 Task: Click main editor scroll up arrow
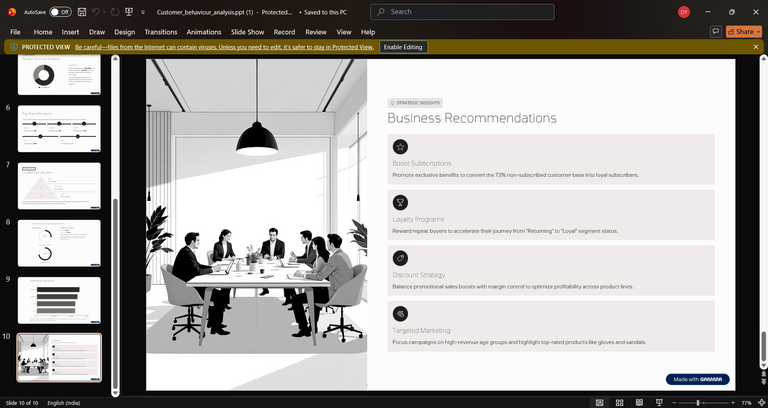[x=764, y=59]
